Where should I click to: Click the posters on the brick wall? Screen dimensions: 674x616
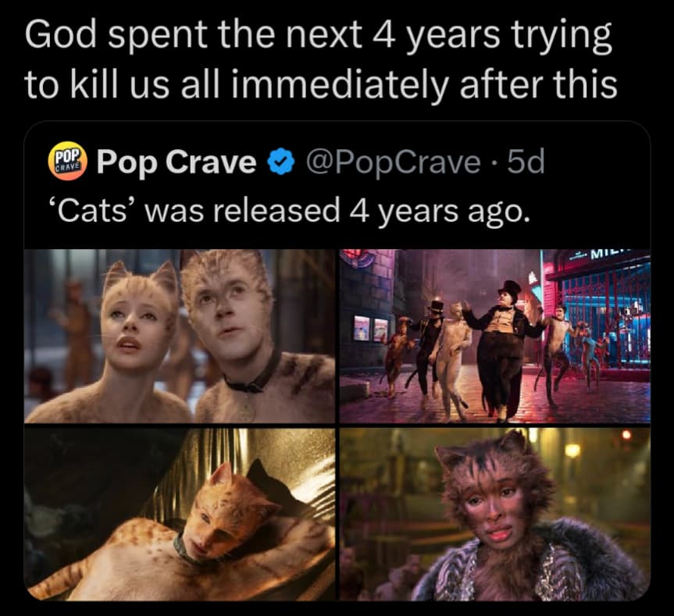(371, 327)
